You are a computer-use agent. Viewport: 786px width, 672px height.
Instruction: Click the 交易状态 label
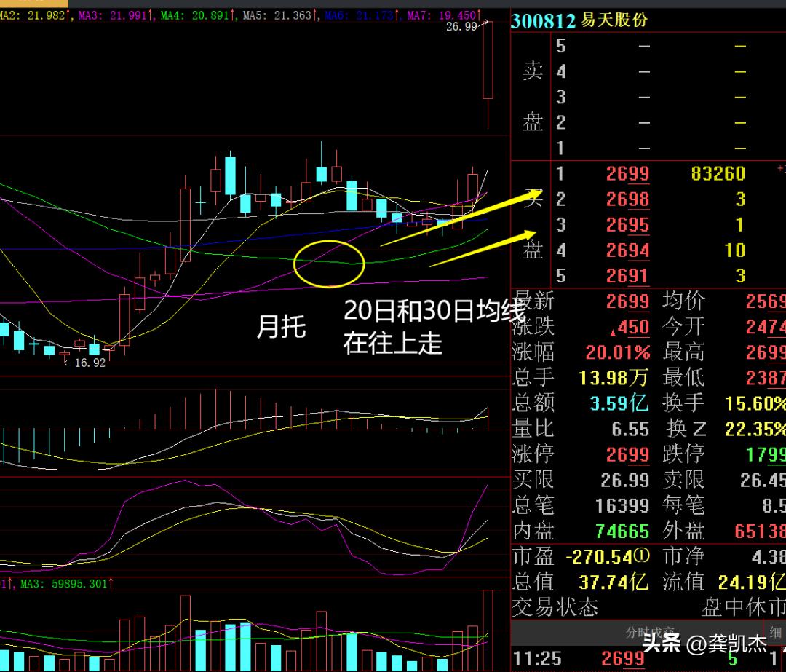point(555,607)
